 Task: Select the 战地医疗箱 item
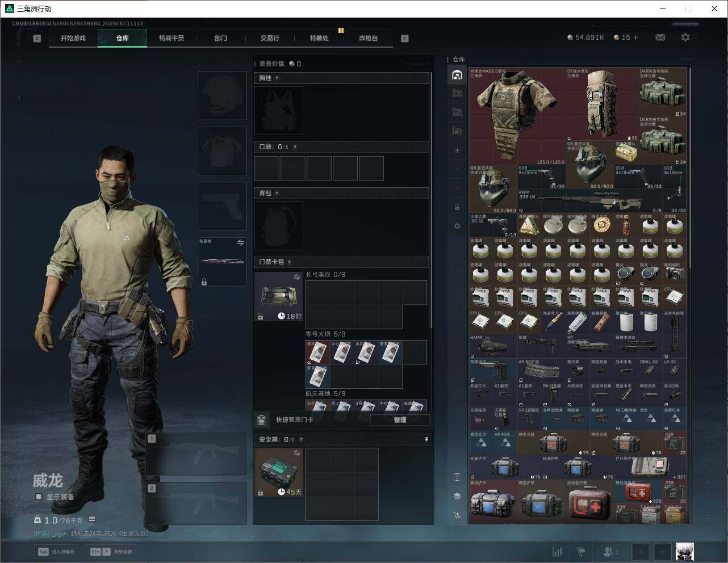click(x=590, y=502)
